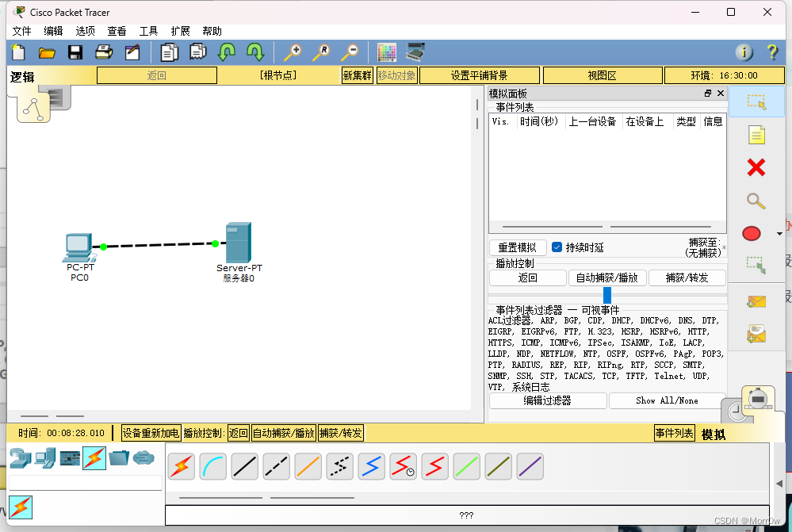Screen dimensions: 792x532
Task: Select the dotted phone cable
Action: click(x=340, y=466)
